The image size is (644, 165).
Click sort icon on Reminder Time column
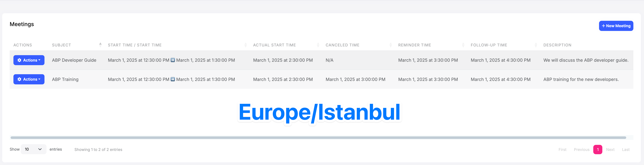[x=463, y=45]
